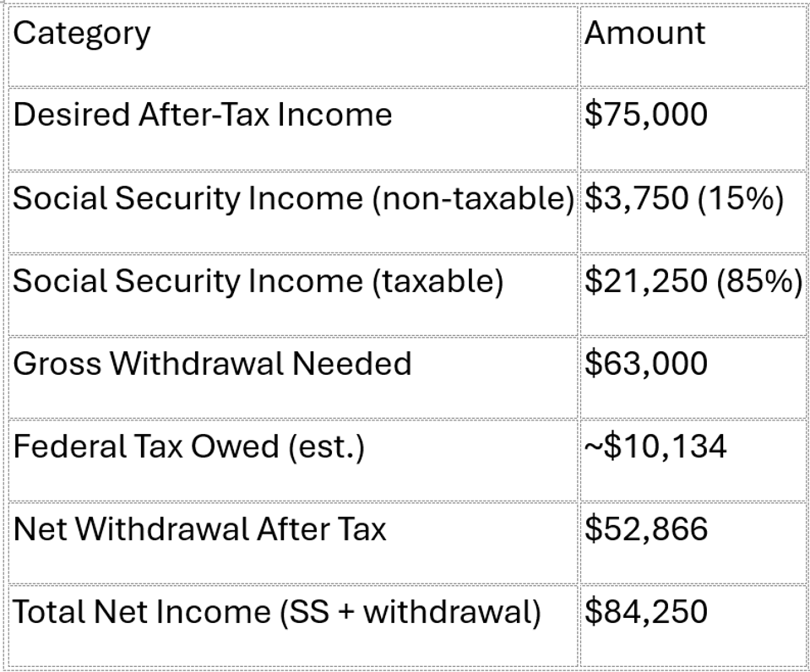810x672 pixels.
Task: Click the $3,750 amount value
Action: [x=636, y=198]
